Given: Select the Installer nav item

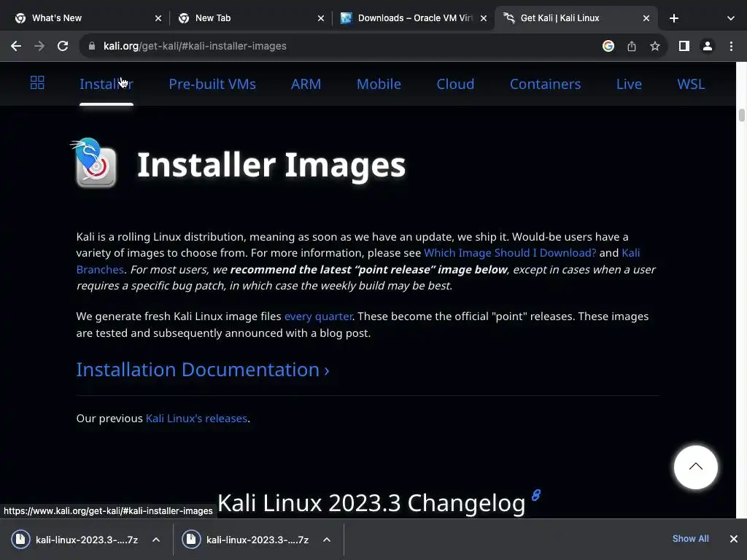Looking at the screenshot, I should pos(107,84).
